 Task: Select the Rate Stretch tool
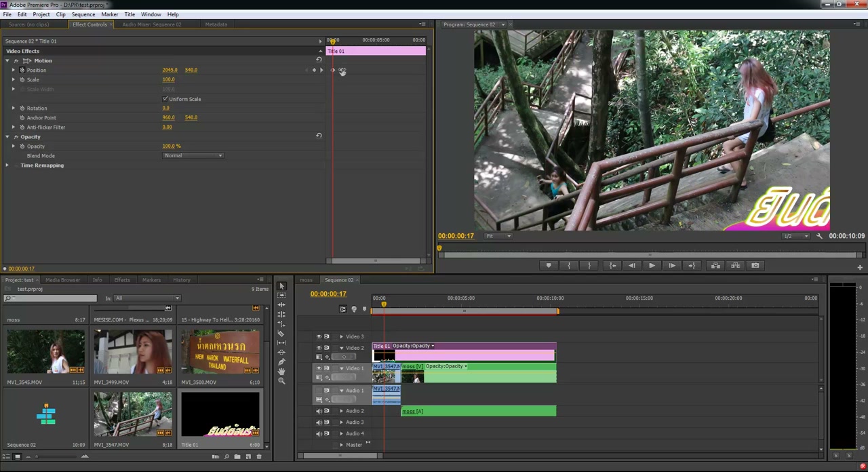(x=281, y=324)
